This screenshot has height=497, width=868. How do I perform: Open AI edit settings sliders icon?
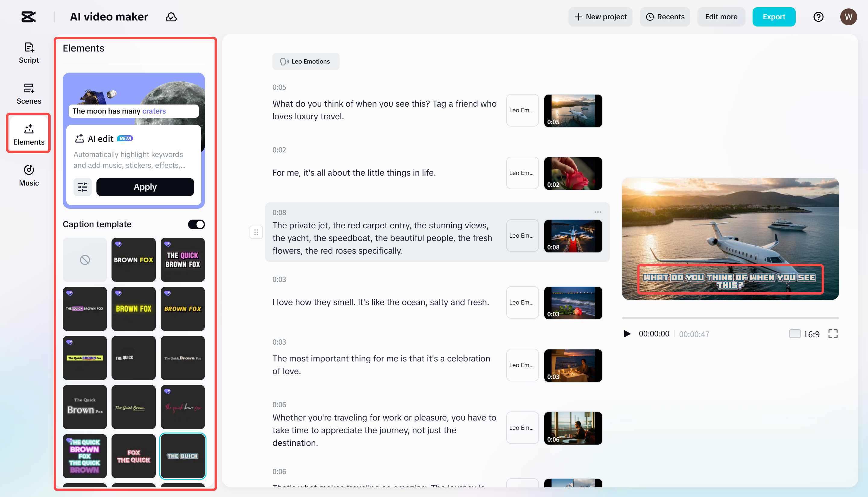[x=82, y=187]
